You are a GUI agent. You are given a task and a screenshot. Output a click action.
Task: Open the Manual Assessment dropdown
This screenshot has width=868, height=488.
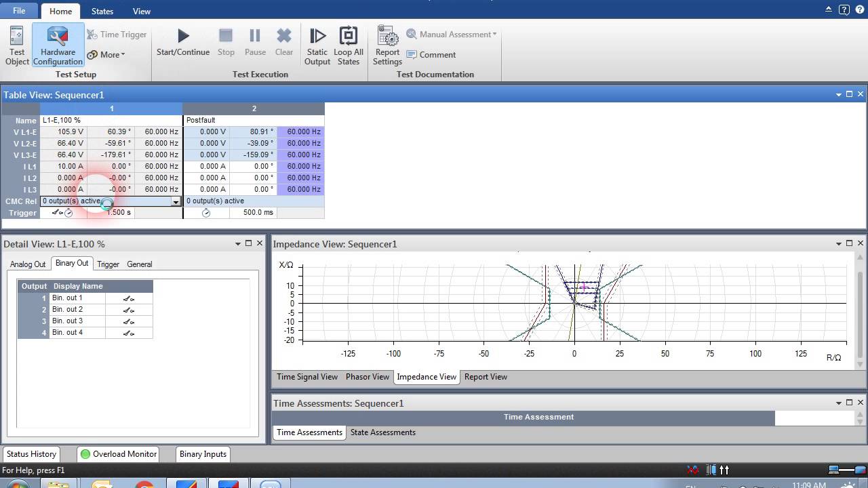click(452, 35)
